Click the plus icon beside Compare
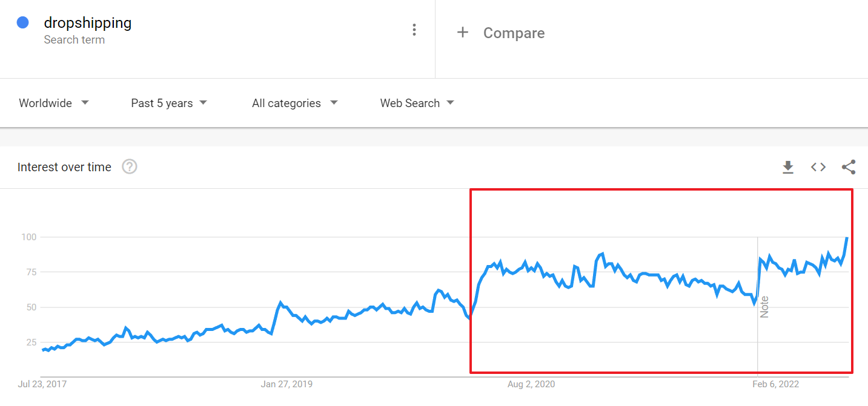This screenshot has width=868, height=406. click(463, 33)
